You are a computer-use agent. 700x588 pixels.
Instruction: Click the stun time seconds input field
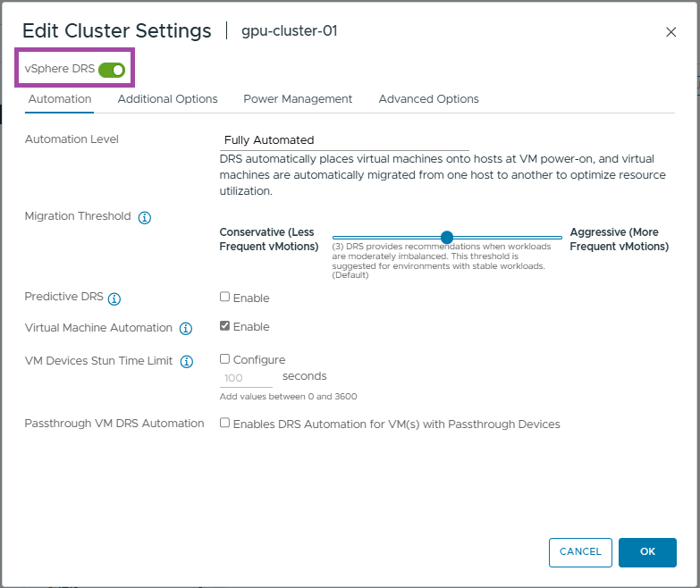coord(246,378)
